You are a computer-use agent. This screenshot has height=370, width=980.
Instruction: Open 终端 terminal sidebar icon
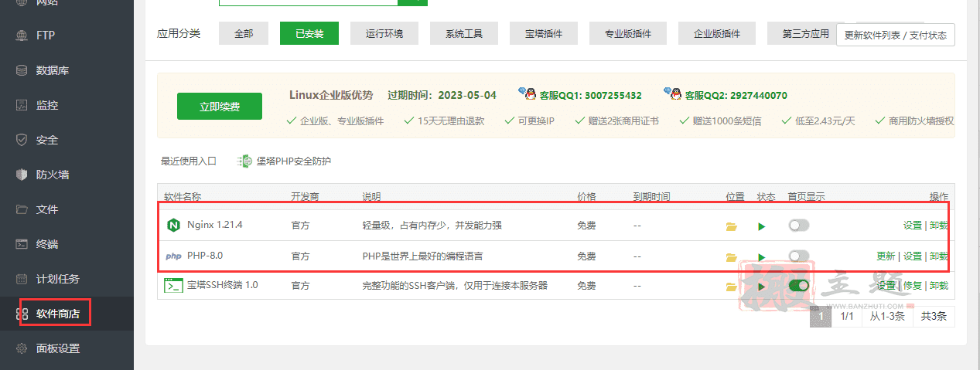22,244
